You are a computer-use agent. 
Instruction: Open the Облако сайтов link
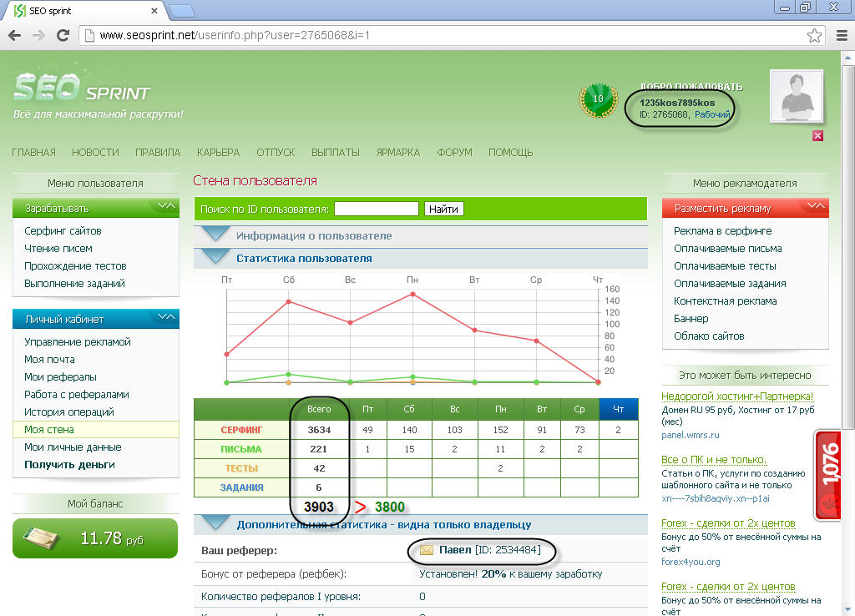pos(709,336)
